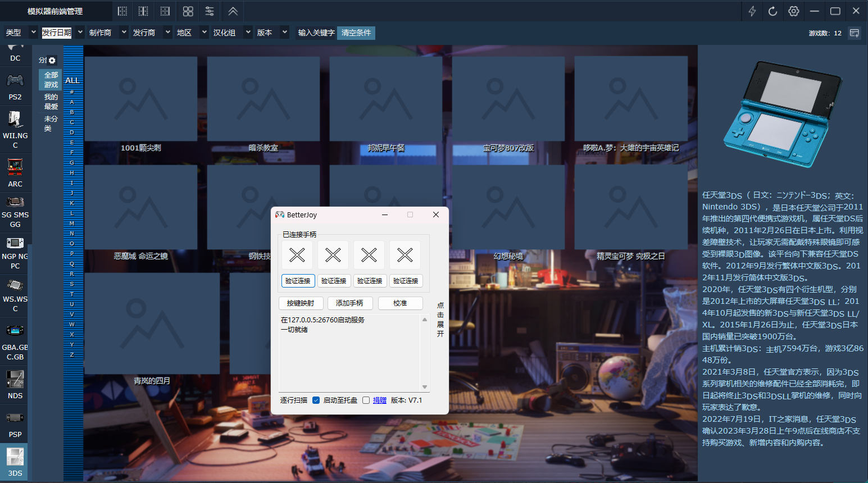868x483 pixels.
Task: Click the BetterJoy log scrollbar up arrow
Action: (x=425, y=320)
